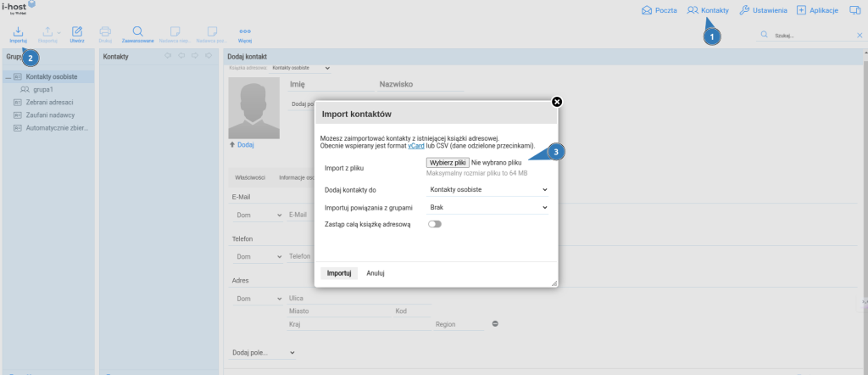Image resolution: width=868 pixels, height=375 pixels.
Task: Click the i-host logo
Action: pyautogui.click(x=19, y=7)
